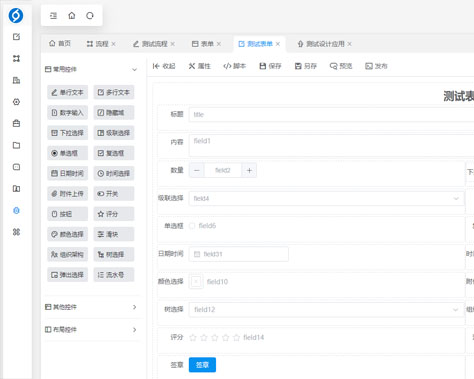Click 预览 to preview the form
The image size is (474, 379).
pyautogui.click(x=341, y=66)
